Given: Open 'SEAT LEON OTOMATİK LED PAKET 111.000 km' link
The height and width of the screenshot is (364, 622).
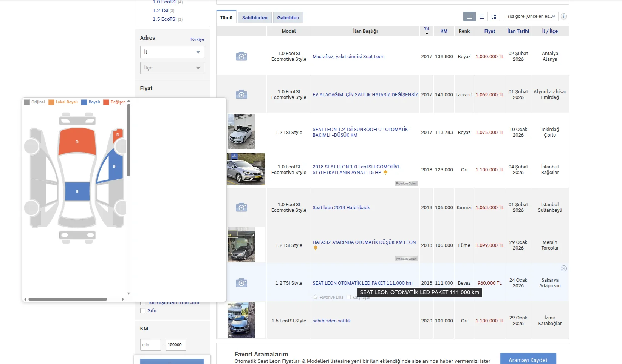Looking at the screenshot, I should point(362,283).
